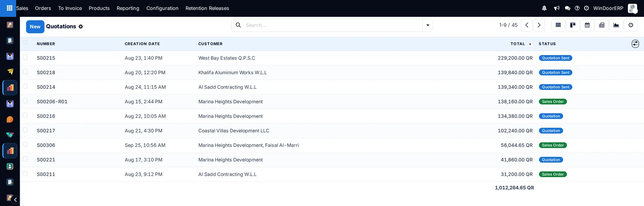Create a New quotation
The image size is (644, 206).
coord(35,27)
